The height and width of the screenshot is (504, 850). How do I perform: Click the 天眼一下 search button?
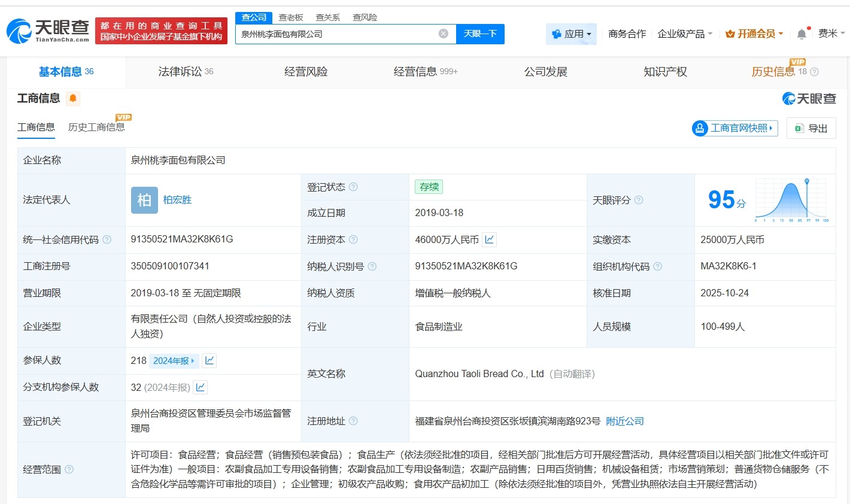[x=481, y=34]
